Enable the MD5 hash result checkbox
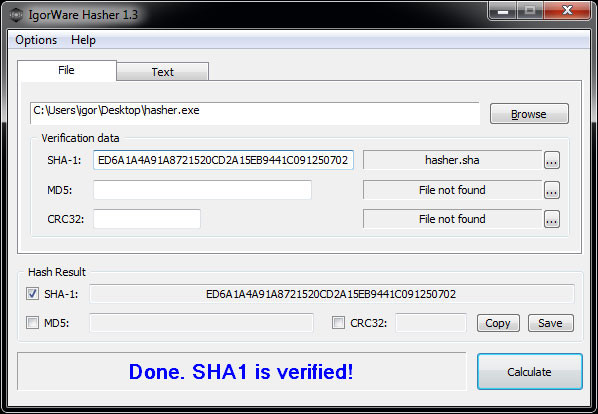Image resolution: width=598 pixels, height=414 pixels. (32, 323)
